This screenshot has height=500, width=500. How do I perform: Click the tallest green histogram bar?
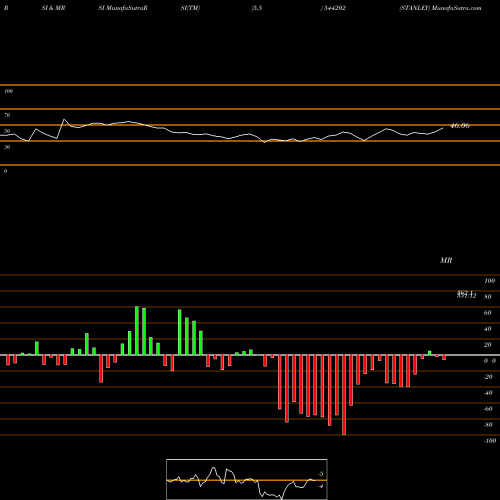coord(137,331)
